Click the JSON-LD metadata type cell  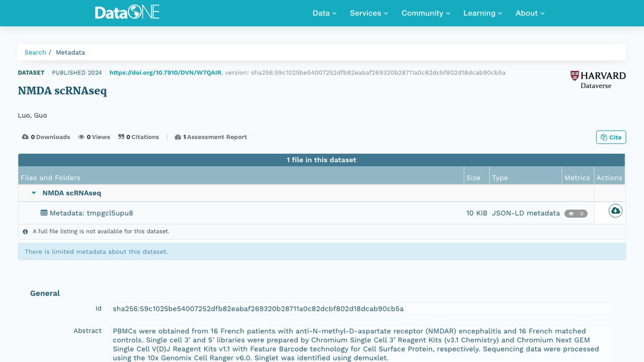[x=526, y=213]
